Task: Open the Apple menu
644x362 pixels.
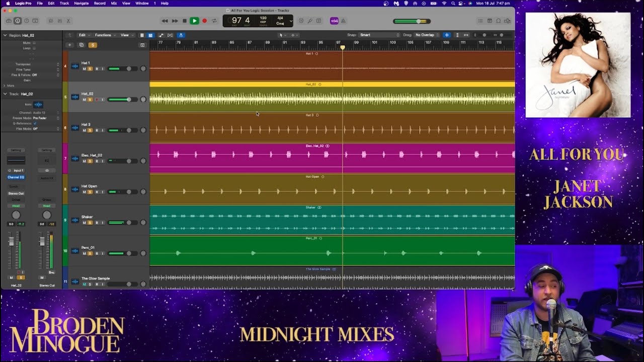Action: point(8,3)
